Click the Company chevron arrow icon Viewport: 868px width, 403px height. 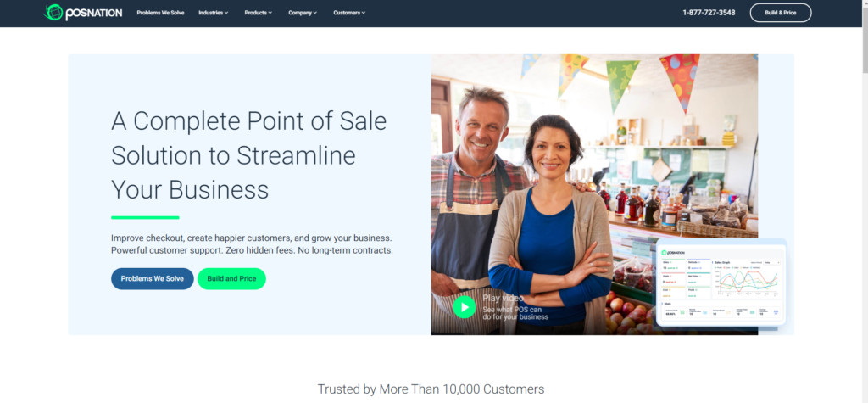(x=315, y=13)
